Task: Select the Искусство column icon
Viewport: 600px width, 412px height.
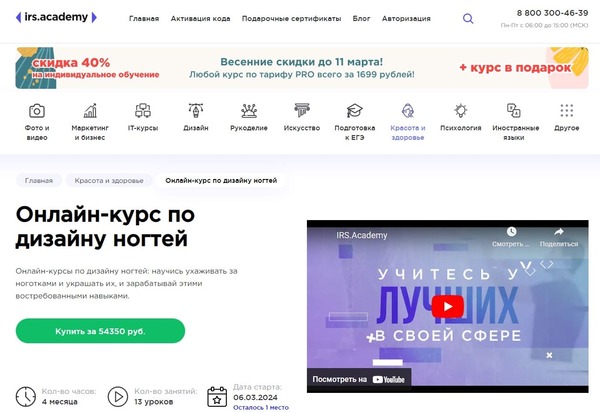Action: tap(302, 110)
